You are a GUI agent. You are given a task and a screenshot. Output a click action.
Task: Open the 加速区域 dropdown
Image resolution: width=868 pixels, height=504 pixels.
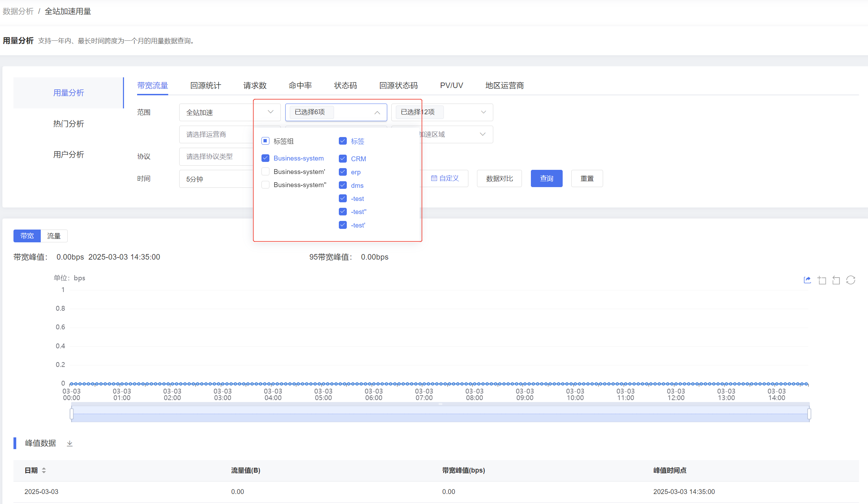(456, 134)
